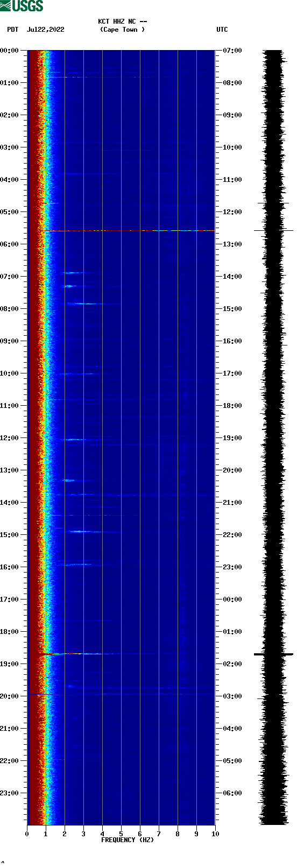Viewport: 297px width, 868px height.
Task: Click the 16:00 UTC time tick label
Action: (232, 341)
